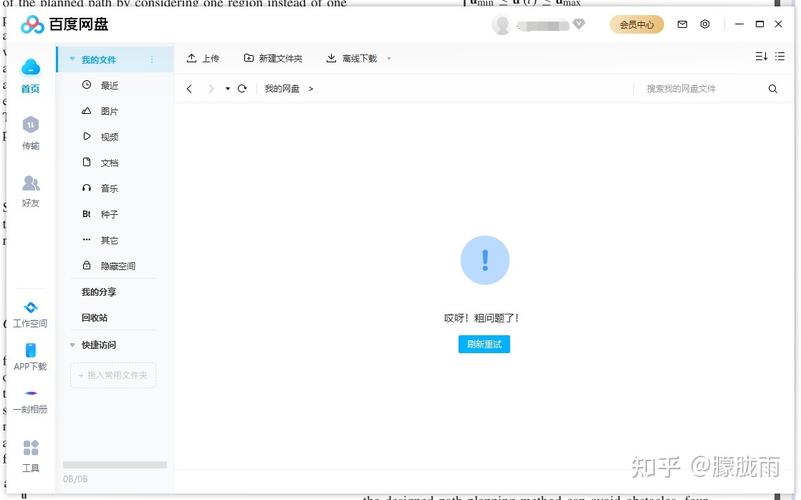Screen dimensions: 801x500
Task: Refresh the current folder view
Action: coord(242,88)
